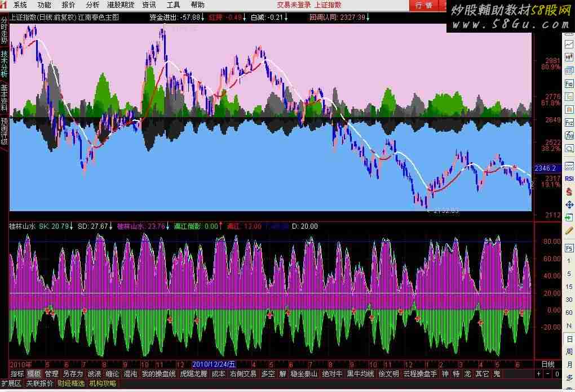Open the 报价 menu
The image size is (575, 392).
[68, 5]
